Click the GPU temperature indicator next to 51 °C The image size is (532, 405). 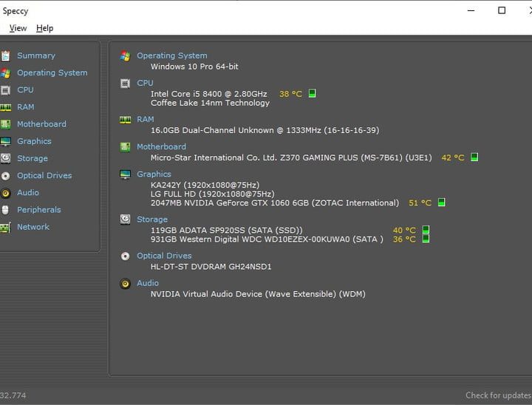point(441,202)
